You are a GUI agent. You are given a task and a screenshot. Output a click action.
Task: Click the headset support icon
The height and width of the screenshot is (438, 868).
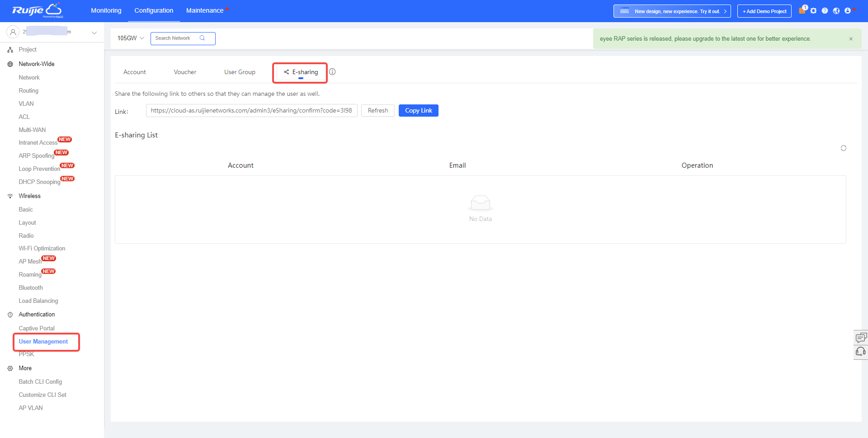(x=860, y=352)
